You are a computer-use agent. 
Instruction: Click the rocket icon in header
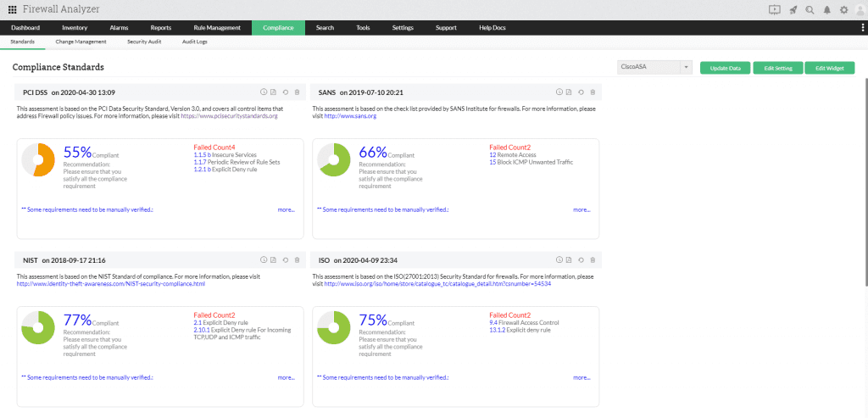point(793,9)
